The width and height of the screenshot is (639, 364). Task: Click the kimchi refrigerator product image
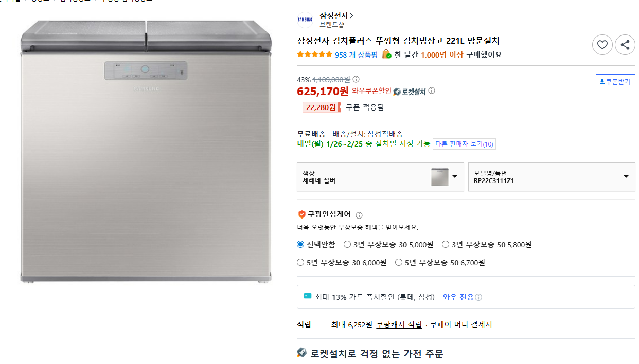[146, 152]
